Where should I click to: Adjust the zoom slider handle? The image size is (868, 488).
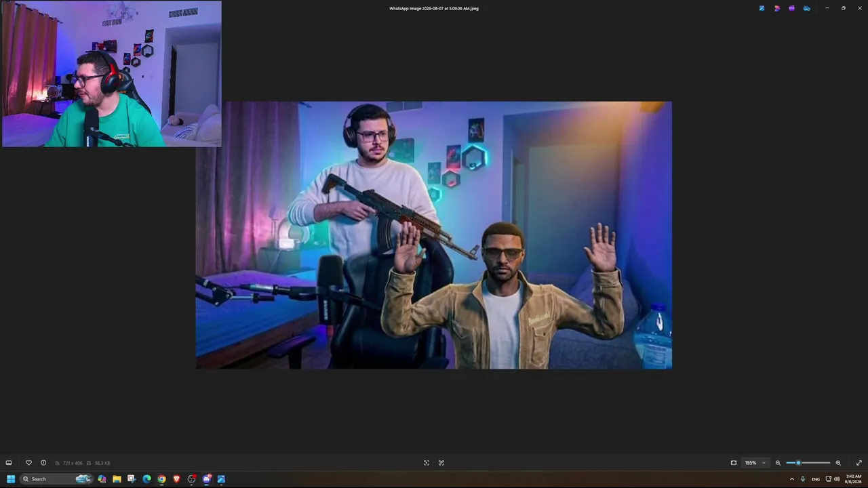coord(798,463)
